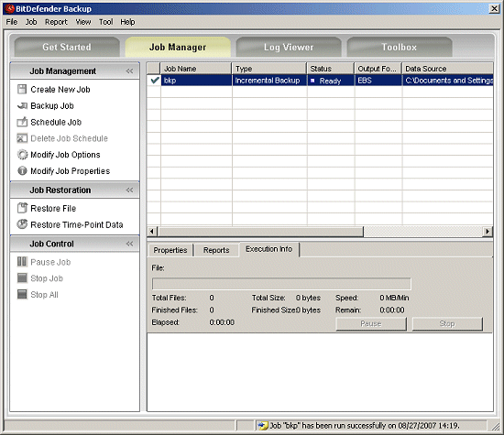Click Restore Time-Point Data link

(76, 224)
